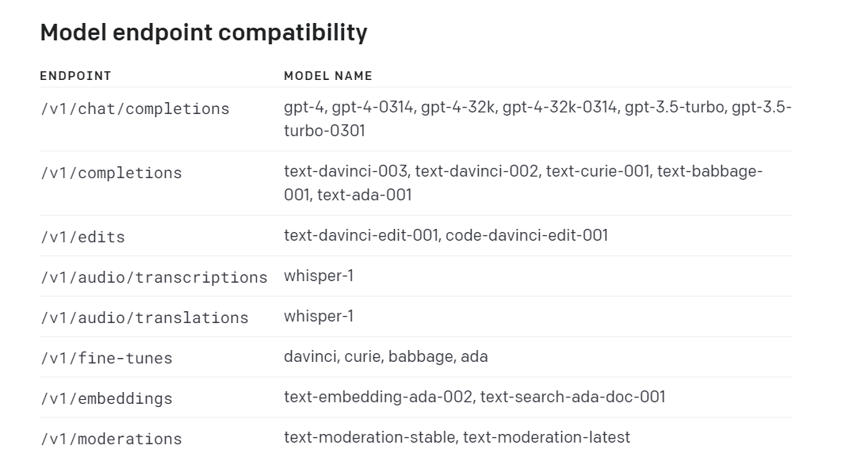Click the Model endpoint compatibility heading
This screenshot has height=468, width=868.
[204, 32]
